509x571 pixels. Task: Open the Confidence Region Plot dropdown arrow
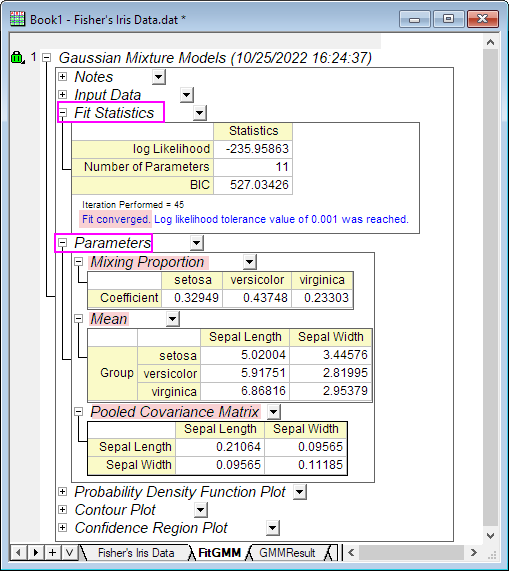click(273, 528)
